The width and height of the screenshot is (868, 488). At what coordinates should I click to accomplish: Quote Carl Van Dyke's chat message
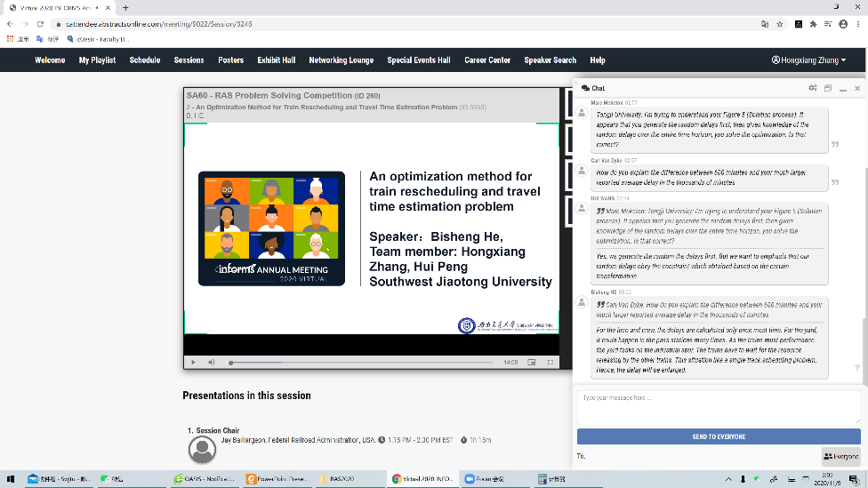point(835,183)
